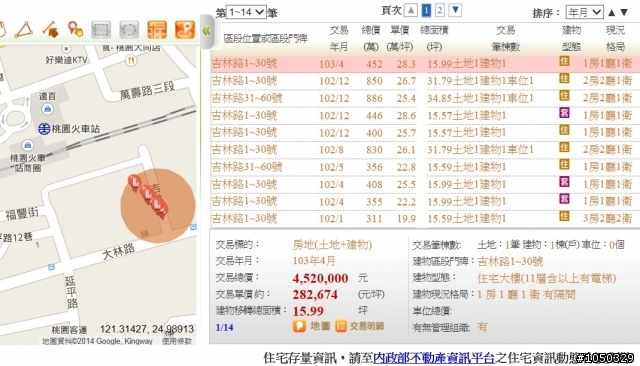Click building type icon in 103/4 row
640x366 pixels.
click(564, 62)
